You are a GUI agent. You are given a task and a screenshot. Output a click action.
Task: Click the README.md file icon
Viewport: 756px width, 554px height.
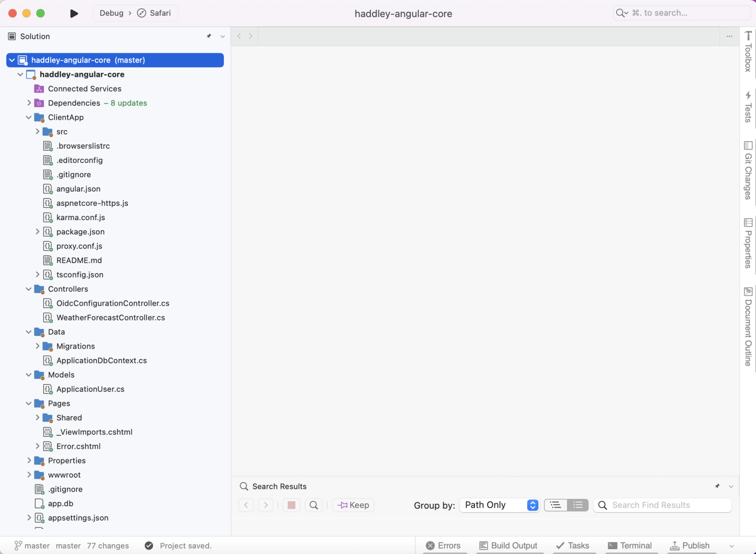point(48,260)
